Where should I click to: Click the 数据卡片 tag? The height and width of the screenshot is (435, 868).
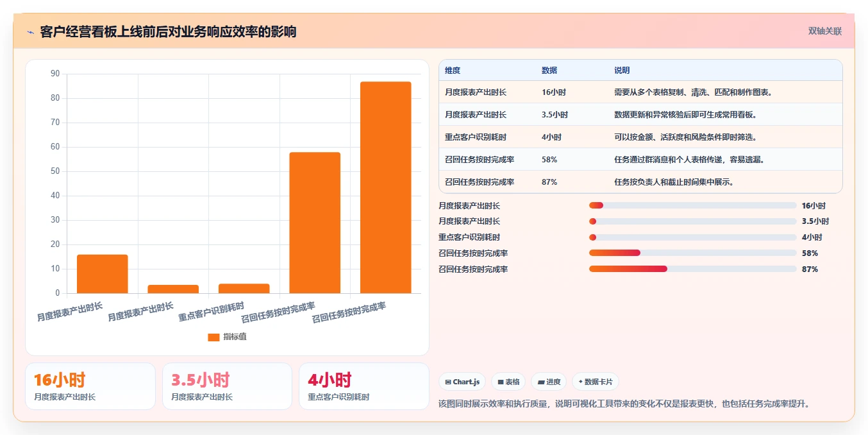(x=596, y=382)
